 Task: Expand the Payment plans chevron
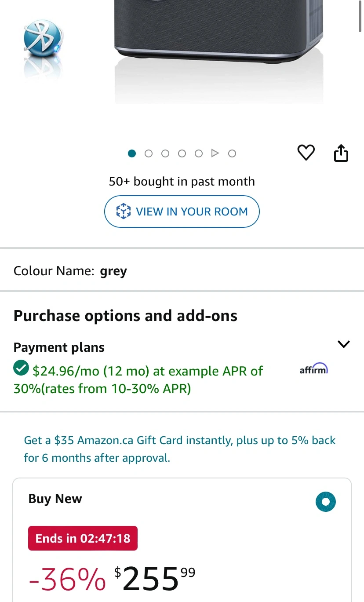pos(343,344)
